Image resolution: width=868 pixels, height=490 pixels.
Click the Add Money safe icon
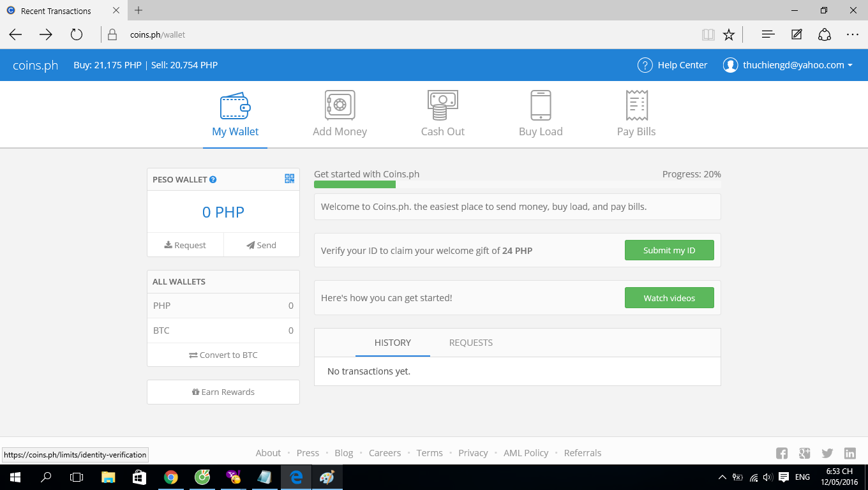coord(340,105)
